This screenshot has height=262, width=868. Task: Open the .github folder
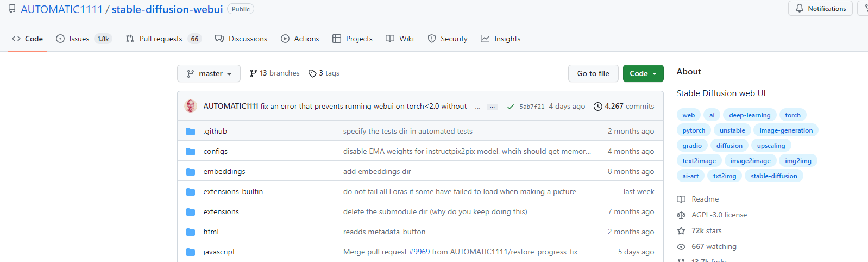(x=215, y=131)
